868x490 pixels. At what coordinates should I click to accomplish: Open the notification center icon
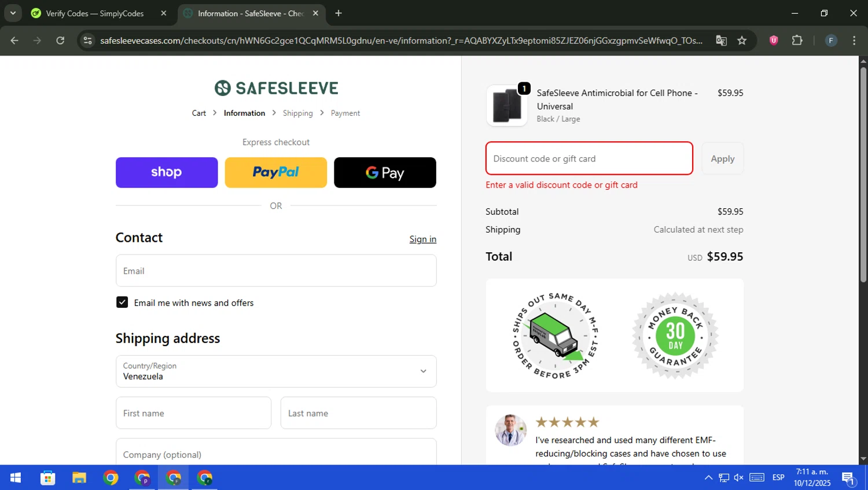coord(849,478)
